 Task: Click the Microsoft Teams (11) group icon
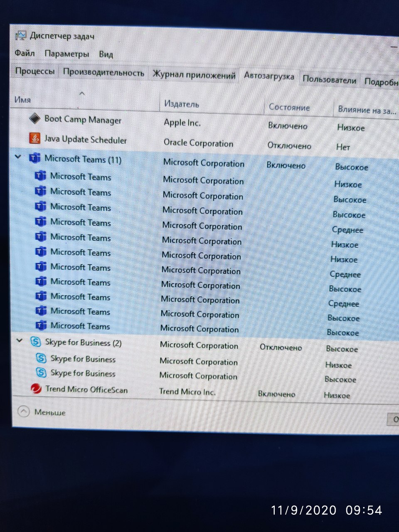(34, 158)
